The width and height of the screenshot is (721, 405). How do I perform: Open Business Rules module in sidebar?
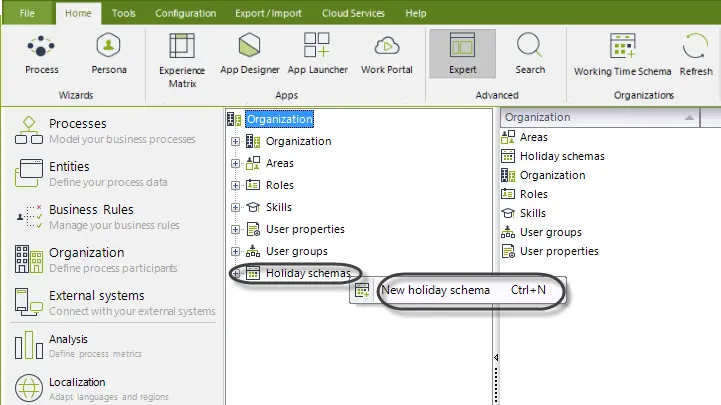pyautogui.click(x=97, y=217)
